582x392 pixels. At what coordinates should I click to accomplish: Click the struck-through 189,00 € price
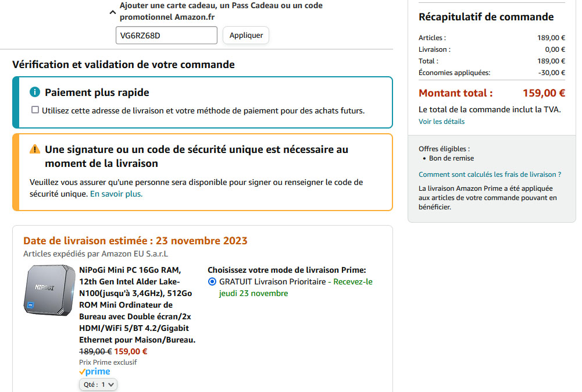point(95,351)
